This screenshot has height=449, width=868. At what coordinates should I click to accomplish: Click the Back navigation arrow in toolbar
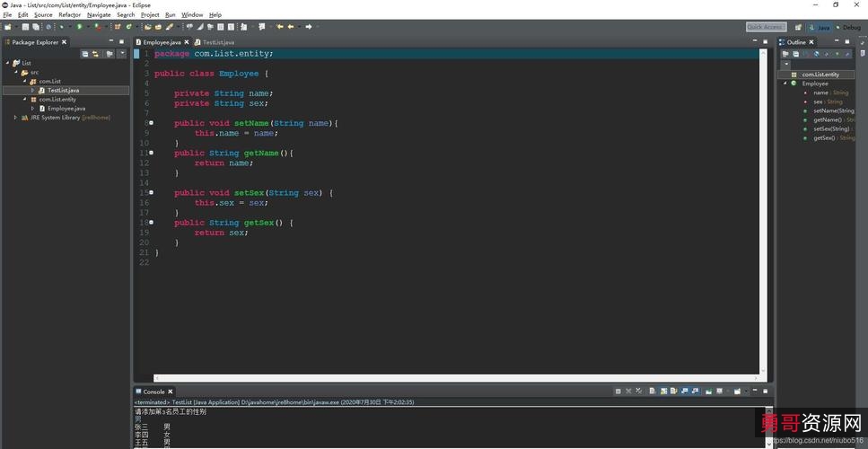(280, 27)
